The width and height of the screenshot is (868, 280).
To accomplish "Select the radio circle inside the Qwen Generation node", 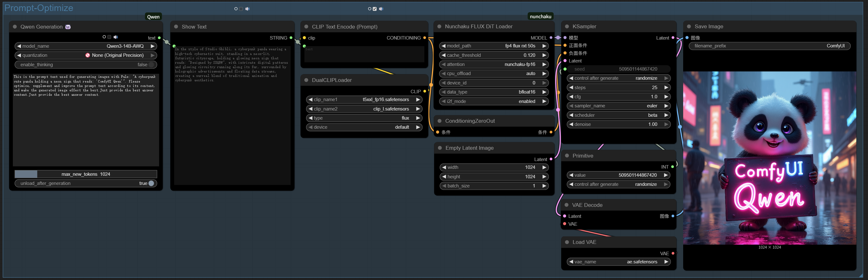I will (104, 37).
